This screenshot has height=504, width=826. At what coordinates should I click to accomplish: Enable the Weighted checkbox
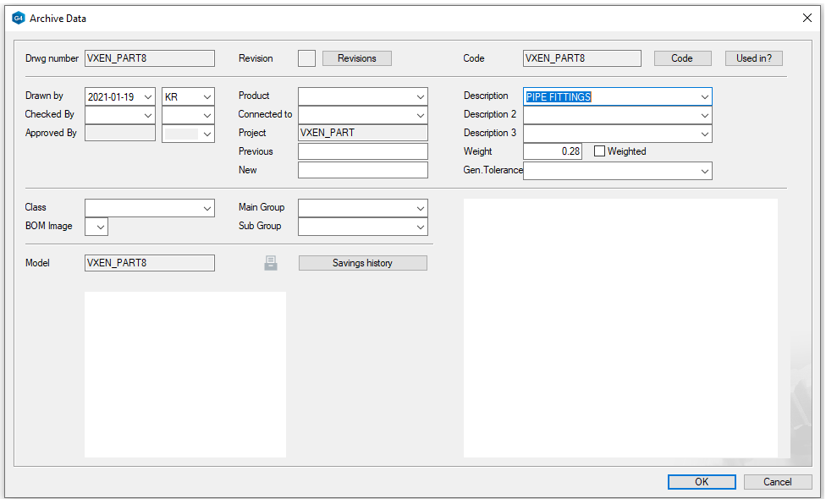tap(600, 151)
